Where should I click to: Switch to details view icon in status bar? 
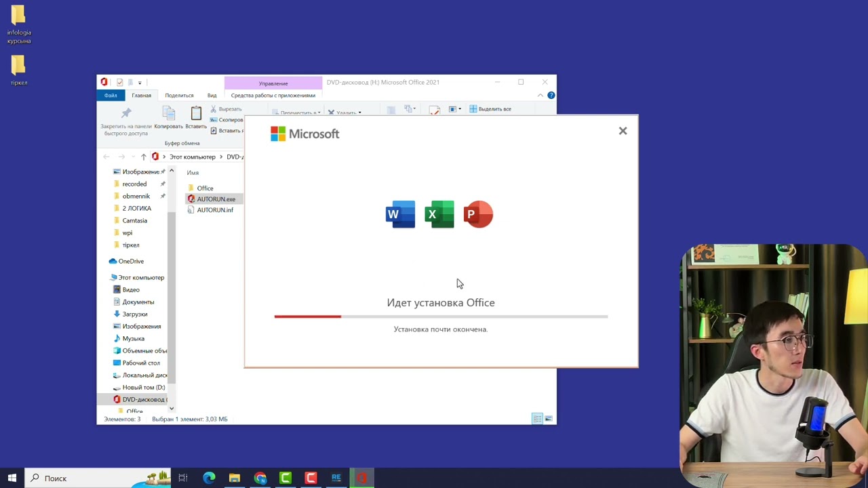click(537, 419)
